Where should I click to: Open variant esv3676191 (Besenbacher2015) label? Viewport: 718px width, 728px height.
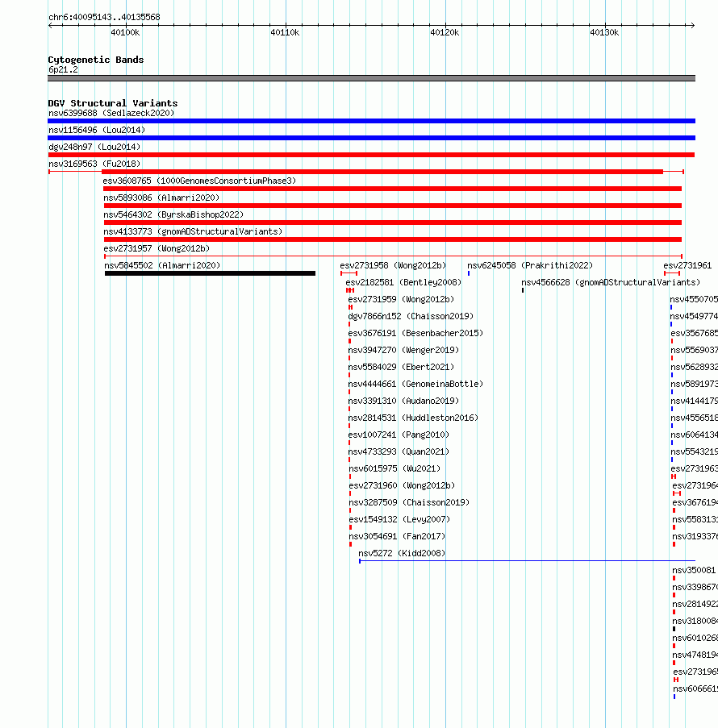pyautogui.click(x=415, y=333)
